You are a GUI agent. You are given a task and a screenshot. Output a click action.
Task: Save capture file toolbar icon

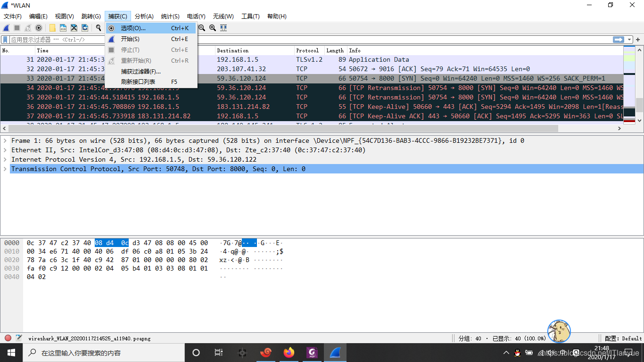click(63, 28)
